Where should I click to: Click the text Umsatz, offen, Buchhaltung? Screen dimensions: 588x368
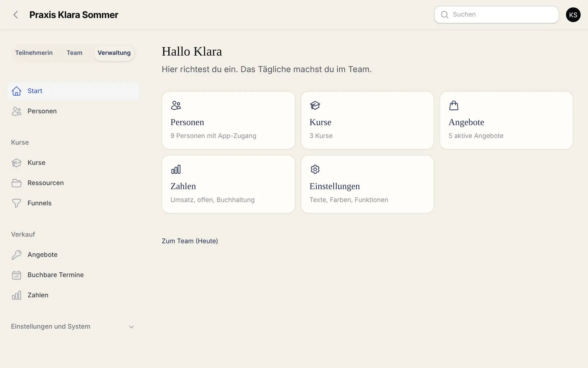212,200
